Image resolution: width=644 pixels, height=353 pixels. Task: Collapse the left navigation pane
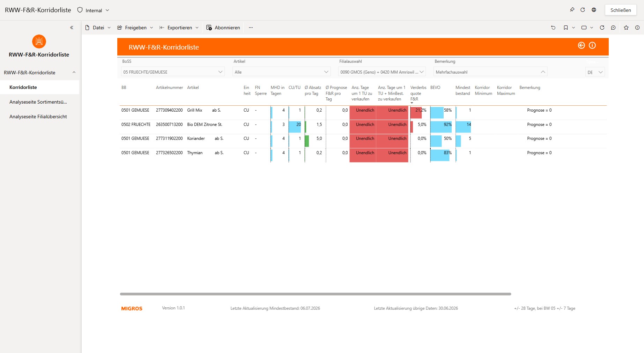tap(72, 28)
